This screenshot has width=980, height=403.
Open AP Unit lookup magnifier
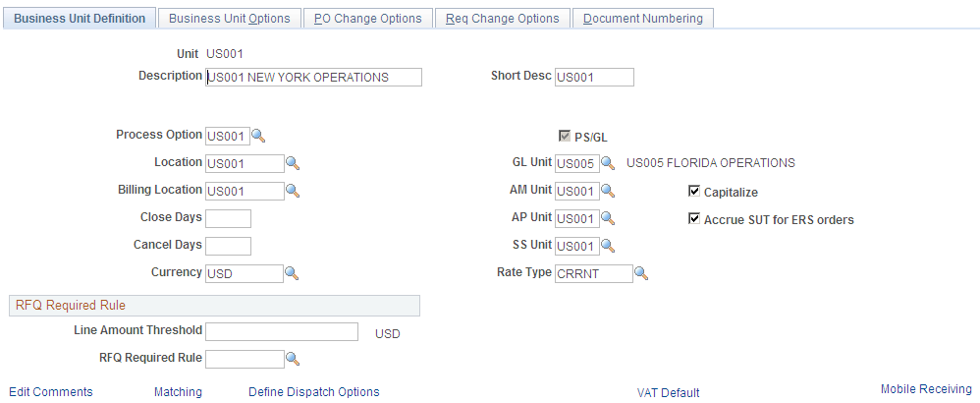pos(608,218)
